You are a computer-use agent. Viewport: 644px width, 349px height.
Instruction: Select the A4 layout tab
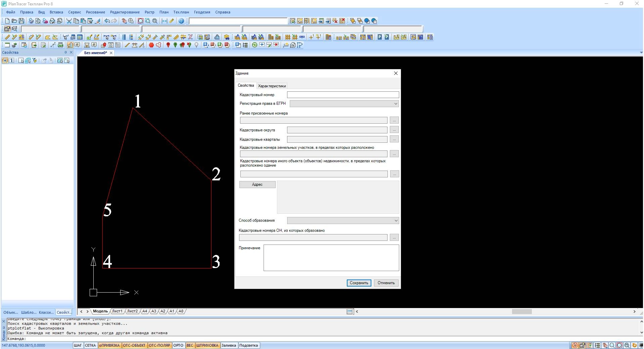coord(145,311)
